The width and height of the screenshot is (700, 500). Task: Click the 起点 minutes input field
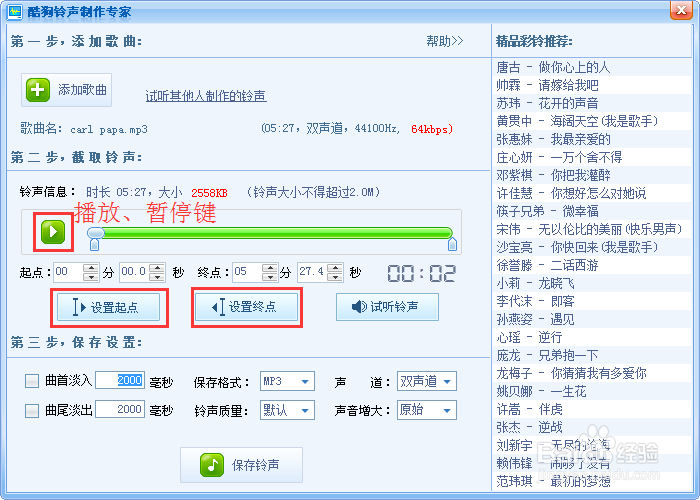(68, 272)
